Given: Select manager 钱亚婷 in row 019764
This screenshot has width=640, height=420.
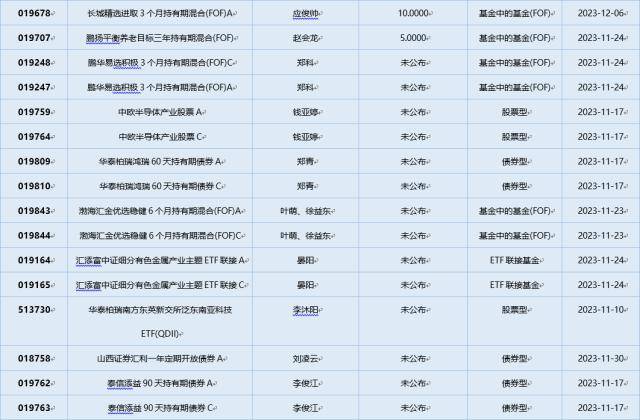Looking at the screenshot, I should click(x=305, y=137).
